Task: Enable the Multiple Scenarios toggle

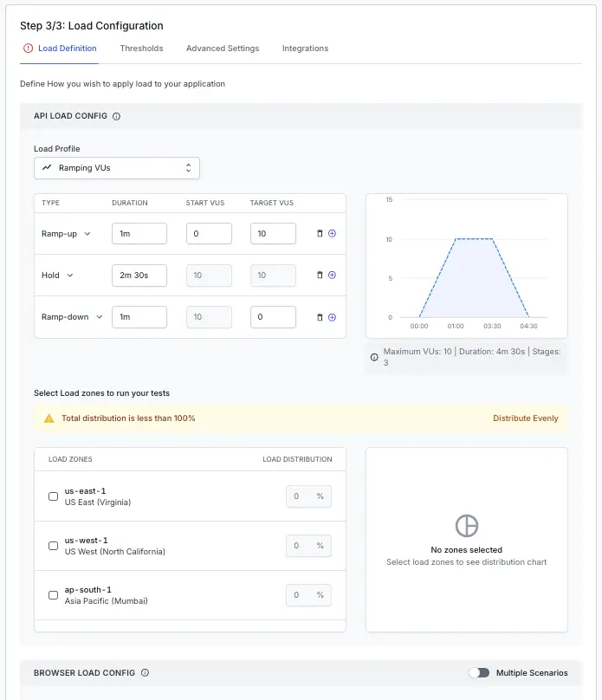Action: tap(479, 673)
